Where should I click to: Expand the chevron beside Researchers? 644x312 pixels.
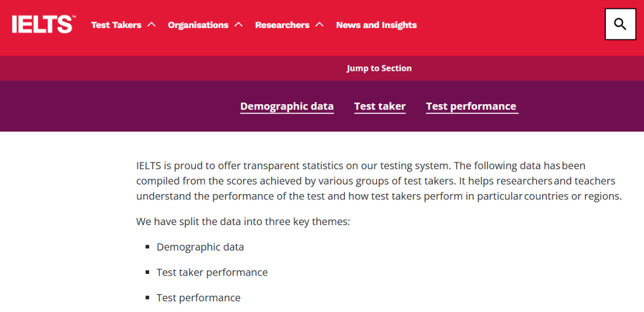[320, 24]
